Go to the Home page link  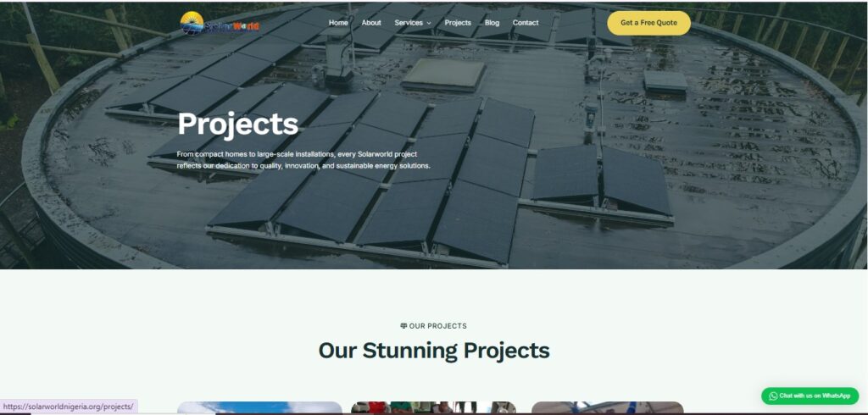(x=338, y=23)
